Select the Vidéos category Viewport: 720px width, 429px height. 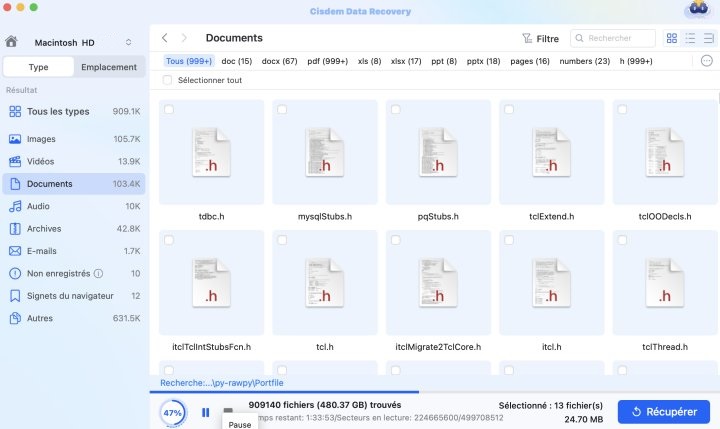[74, 161]
